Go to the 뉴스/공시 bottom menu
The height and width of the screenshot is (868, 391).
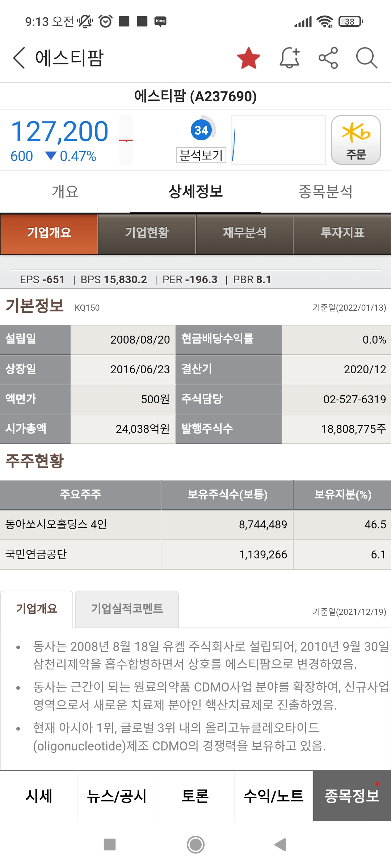pyautogui.click(x=117, y=796)
